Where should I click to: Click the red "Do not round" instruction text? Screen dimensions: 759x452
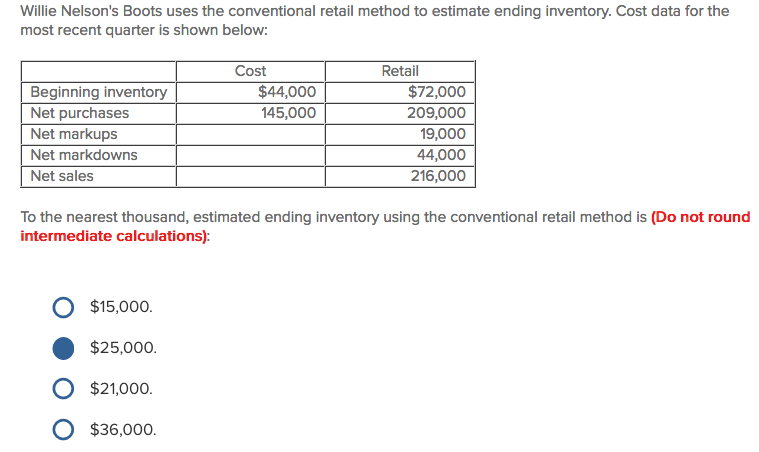click(700, 217)
